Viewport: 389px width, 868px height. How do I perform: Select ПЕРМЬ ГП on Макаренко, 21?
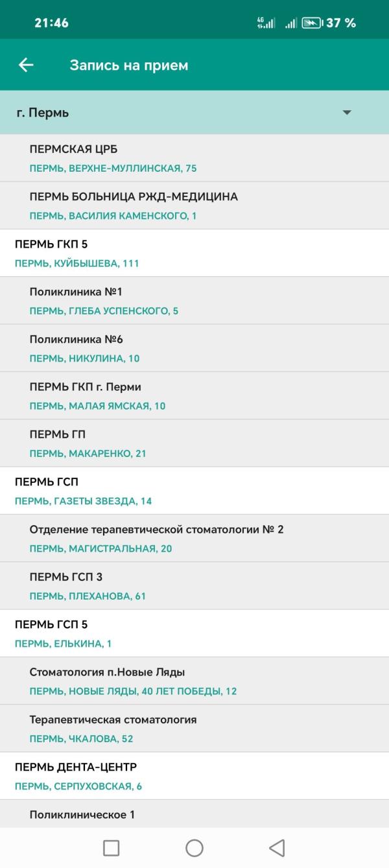point(194,443)
